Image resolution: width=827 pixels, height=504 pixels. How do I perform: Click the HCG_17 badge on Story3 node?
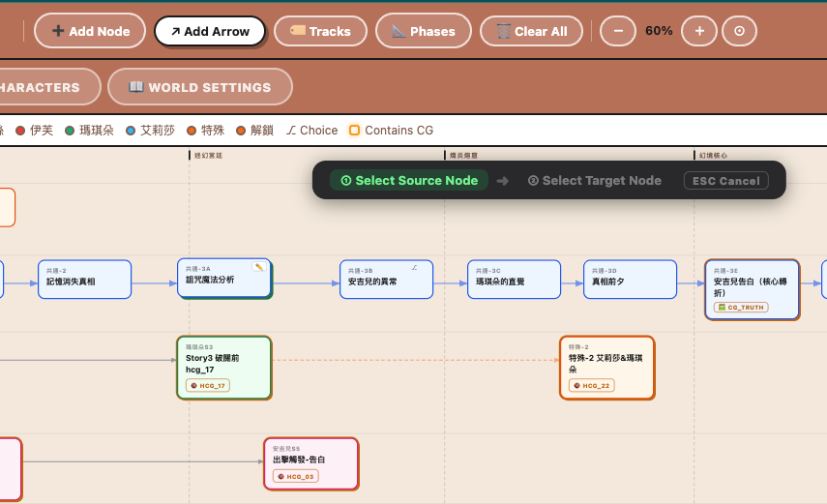pos(208,385)
